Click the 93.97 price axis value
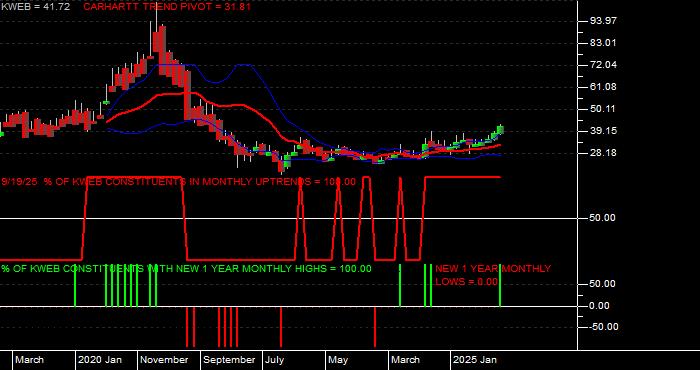Screen dimensions: 700x370 pos(603,21)
